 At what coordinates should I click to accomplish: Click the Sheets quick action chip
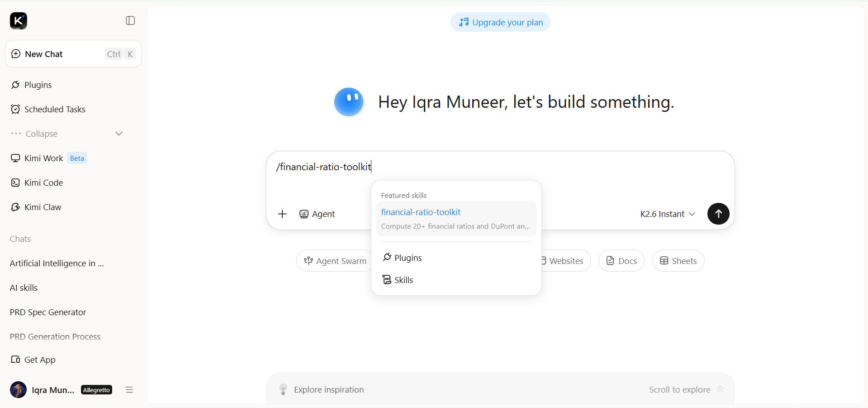(x=678, y=261)
